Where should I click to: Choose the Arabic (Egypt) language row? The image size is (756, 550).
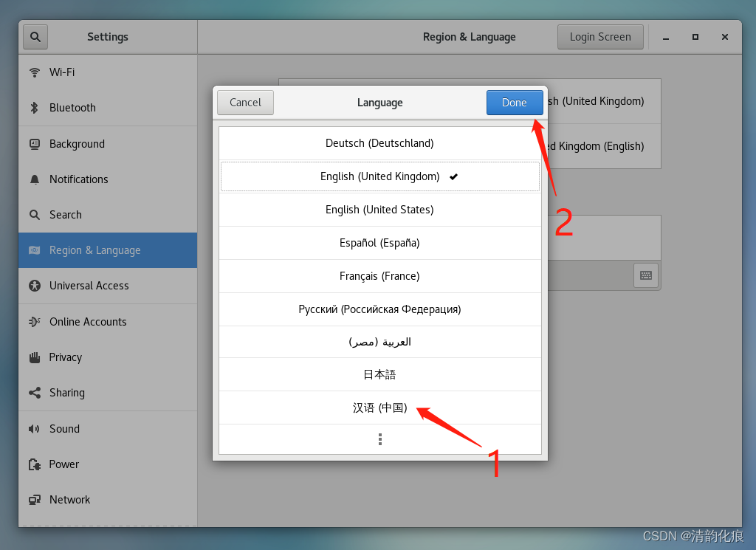(380, 343)
